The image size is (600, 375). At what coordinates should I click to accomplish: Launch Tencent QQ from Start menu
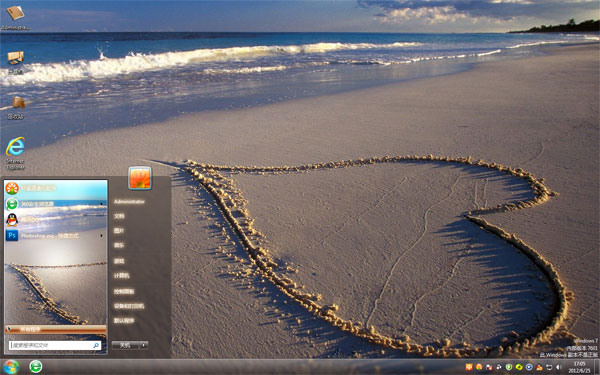(55, 220)
